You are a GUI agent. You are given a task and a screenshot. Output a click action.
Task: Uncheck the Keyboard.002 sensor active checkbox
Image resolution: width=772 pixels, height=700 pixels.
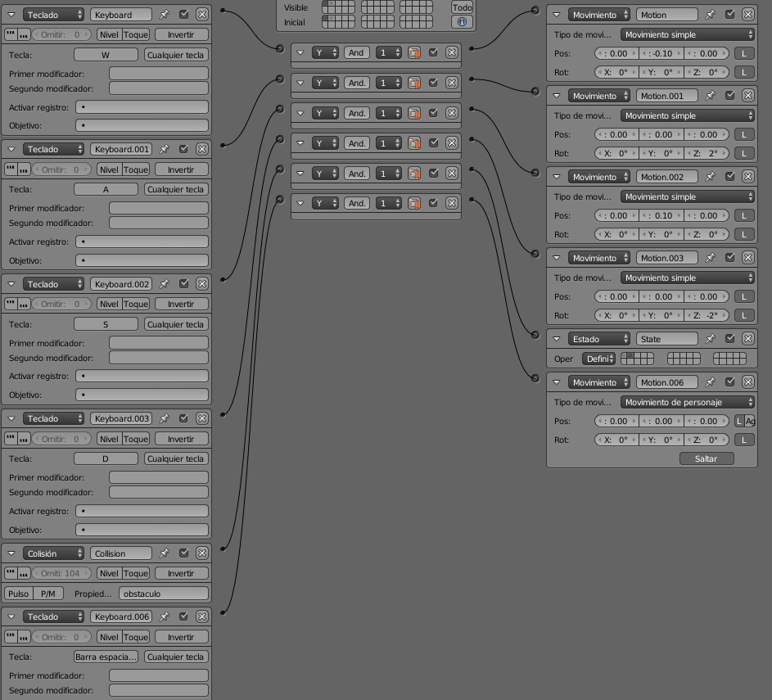(x=183, y=284)
